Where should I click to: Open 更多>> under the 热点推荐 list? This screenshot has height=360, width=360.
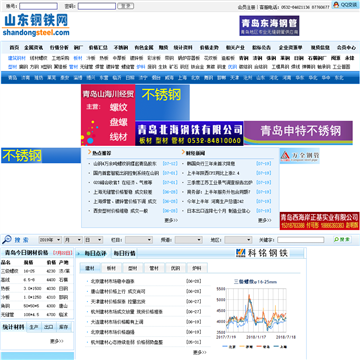[x=171, y=220]
